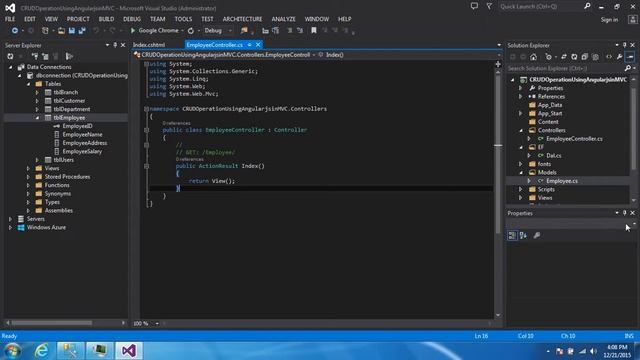Click the Properties wrench in Solution Explorer toolbar
This screenshot has height=360, width=640.
[620, 57]
